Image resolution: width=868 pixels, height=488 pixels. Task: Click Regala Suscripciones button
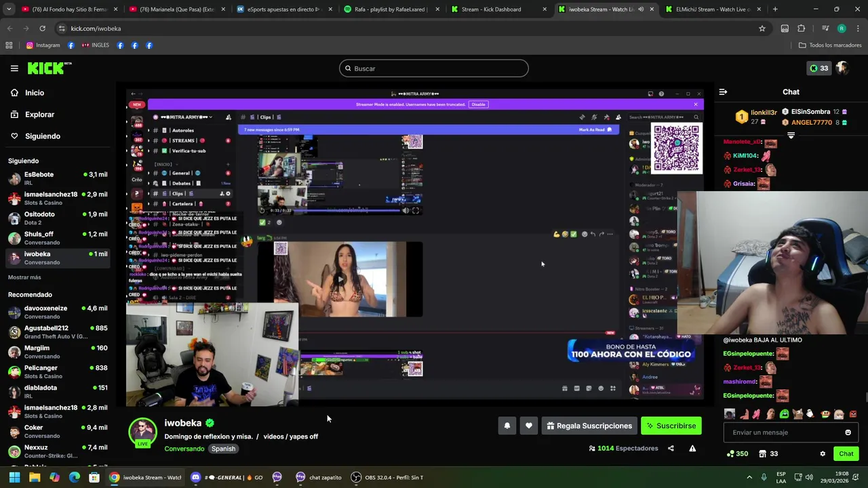coord(589,426)
